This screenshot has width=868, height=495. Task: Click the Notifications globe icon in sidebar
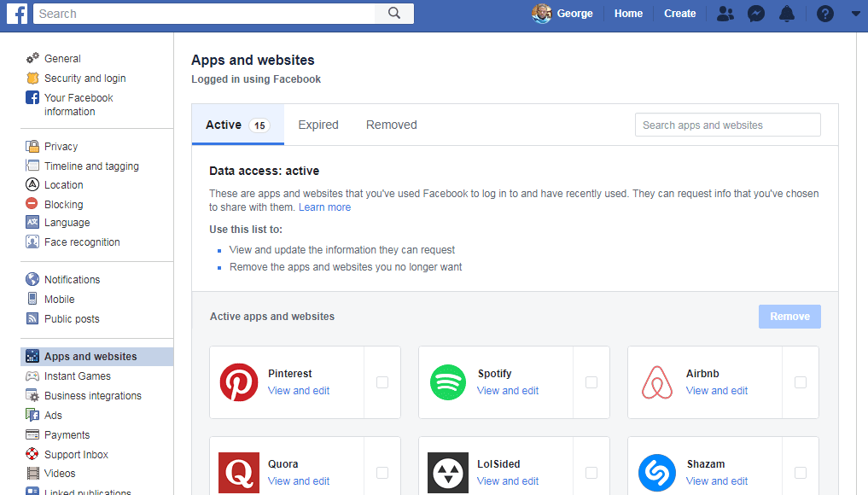point(32,279)
